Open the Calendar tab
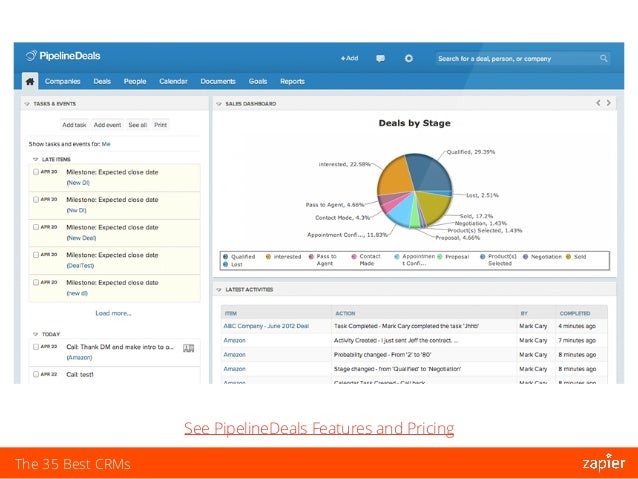This screenshot has height=479, width=638. coord(173,81)
